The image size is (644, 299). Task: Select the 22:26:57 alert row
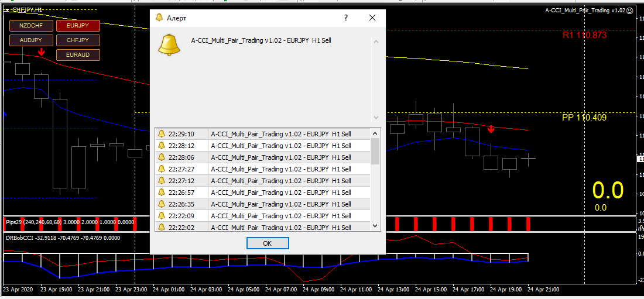point(262,192)
